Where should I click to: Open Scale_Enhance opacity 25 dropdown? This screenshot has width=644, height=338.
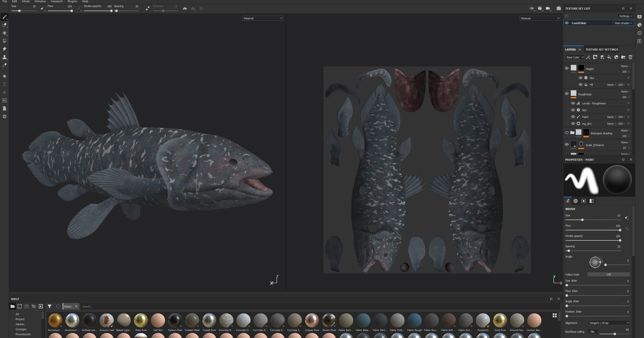(626, 148)
